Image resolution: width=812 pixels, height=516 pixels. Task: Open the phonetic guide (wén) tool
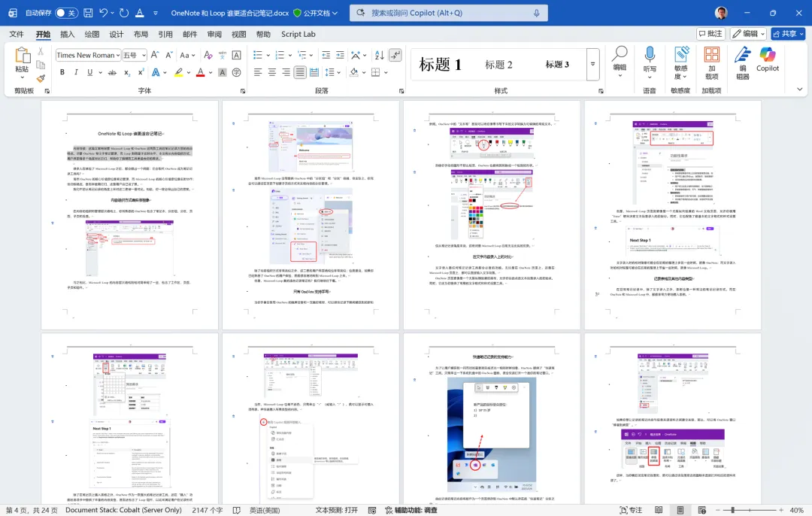(222, 55)
